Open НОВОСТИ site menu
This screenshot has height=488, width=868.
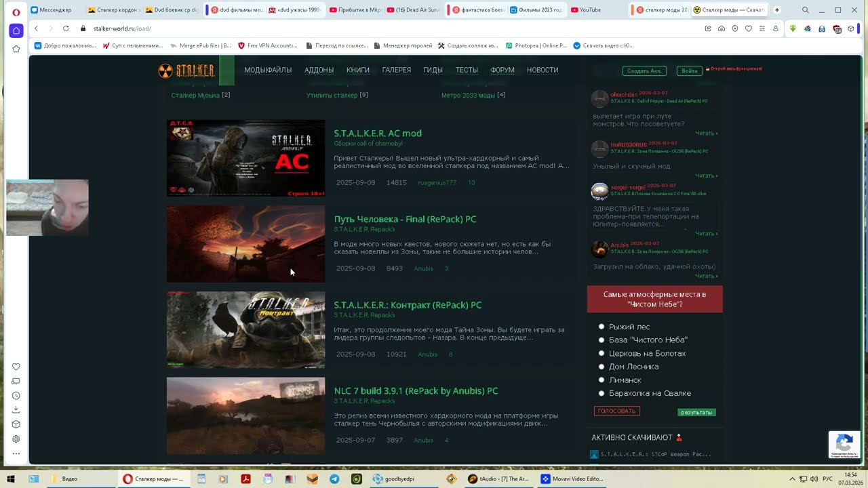click(542, 70)
